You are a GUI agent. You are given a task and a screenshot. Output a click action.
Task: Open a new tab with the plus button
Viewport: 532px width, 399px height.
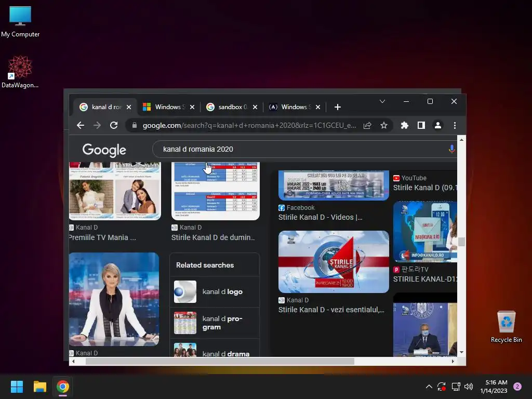[337, 107]
